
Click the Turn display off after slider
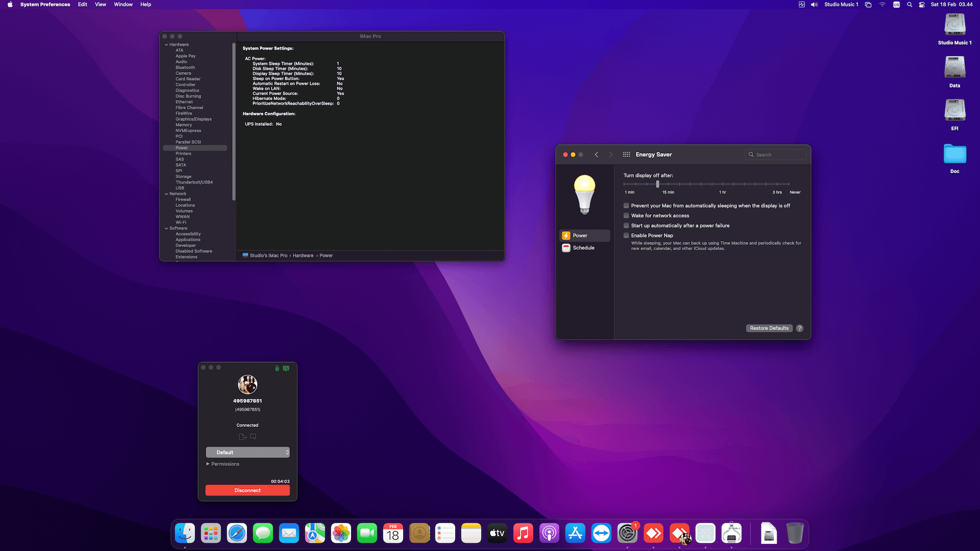point(706,184)
